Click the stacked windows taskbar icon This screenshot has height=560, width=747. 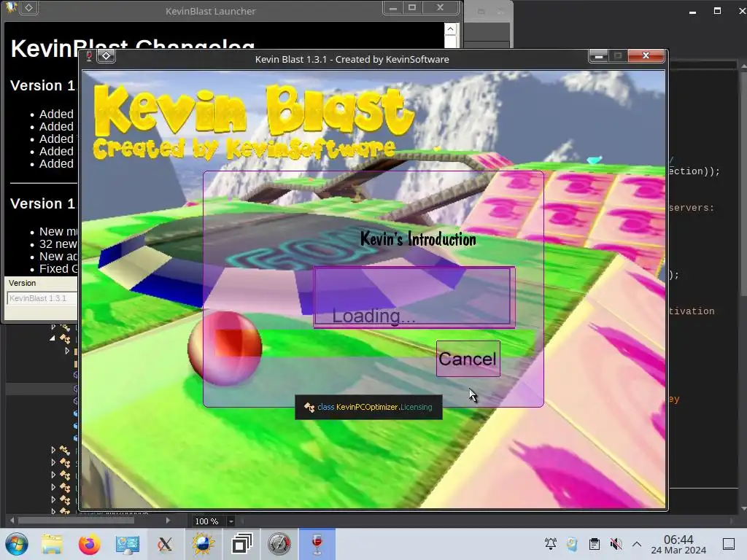241,544
